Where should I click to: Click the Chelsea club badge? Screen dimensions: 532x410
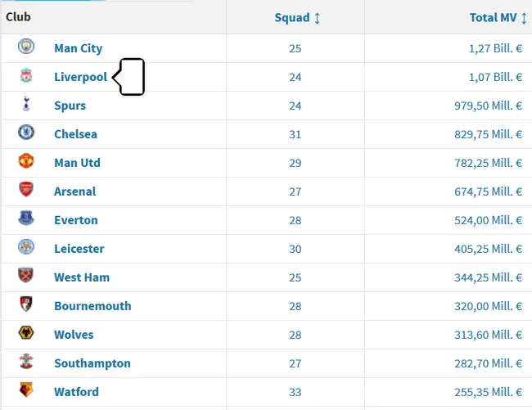[x=26, y=133]
